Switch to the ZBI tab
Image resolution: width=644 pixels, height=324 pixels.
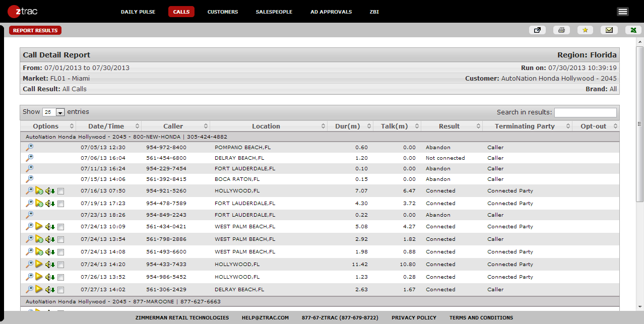374,12
